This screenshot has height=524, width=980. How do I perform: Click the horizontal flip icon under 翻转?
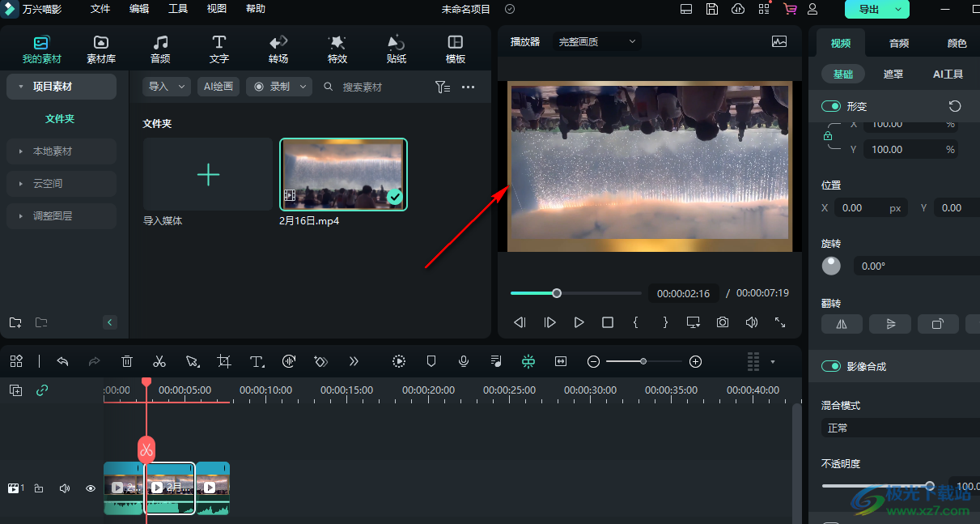842,324
